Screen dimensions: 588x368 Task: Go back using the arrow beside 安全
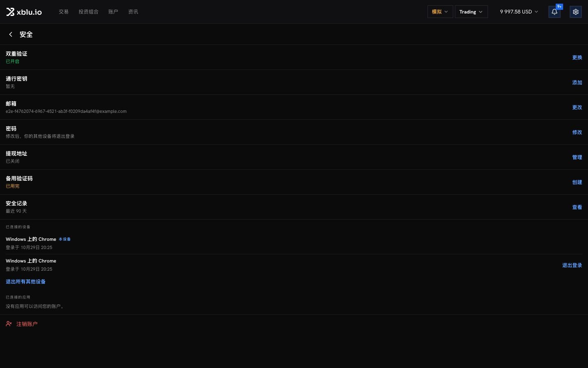point(11,34)
